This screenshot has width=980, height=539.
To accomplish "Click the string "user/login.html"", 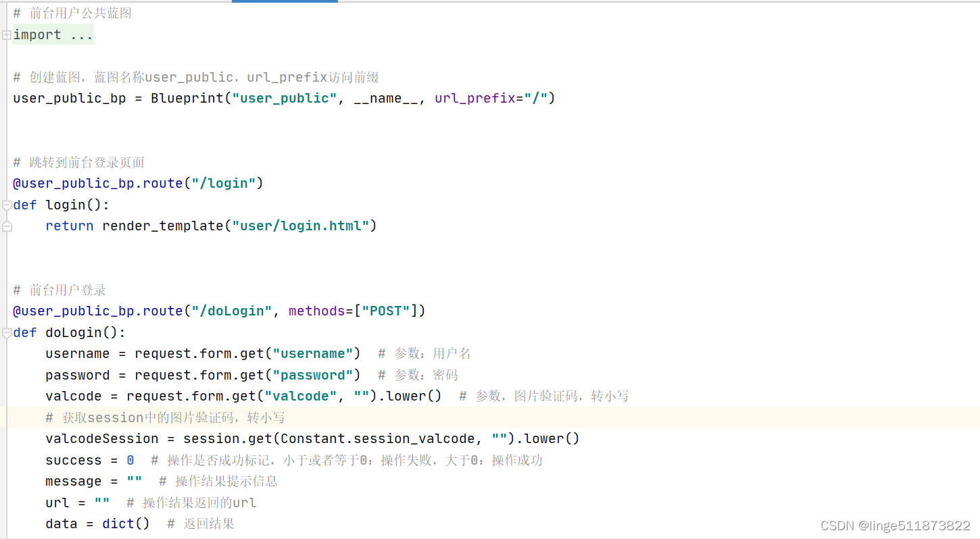I will pyautogui.click(x=301, y=226).
